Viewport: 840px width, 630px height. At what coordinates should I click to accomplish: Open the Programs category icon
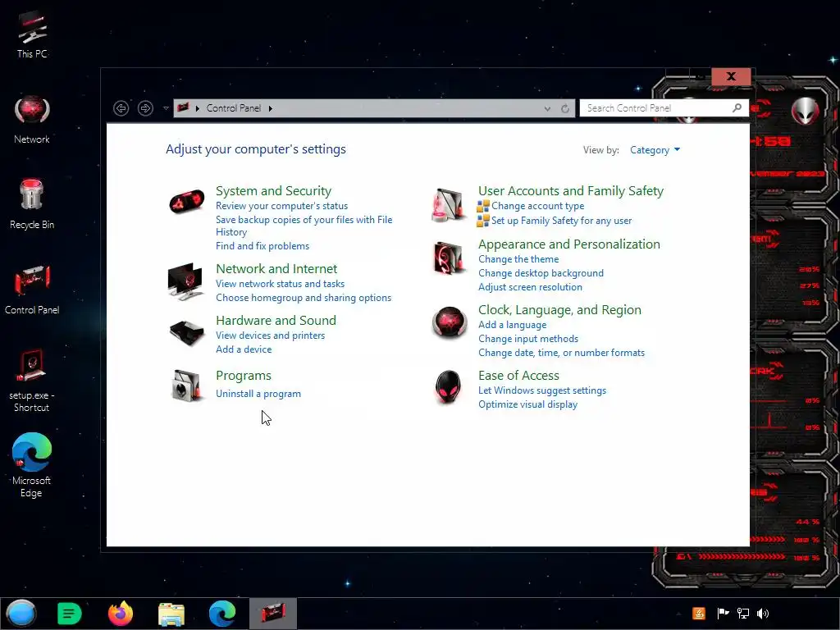(x=186, y=386)
